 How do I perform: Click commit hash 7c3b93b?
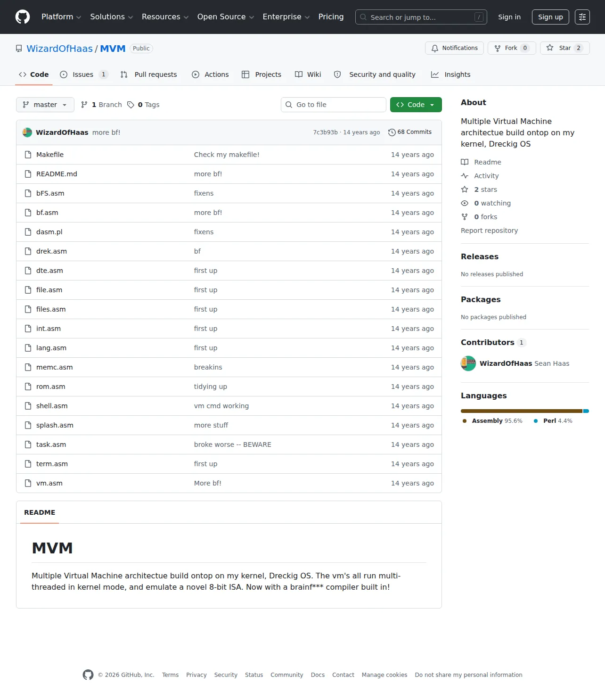click(x=326, y=132)
